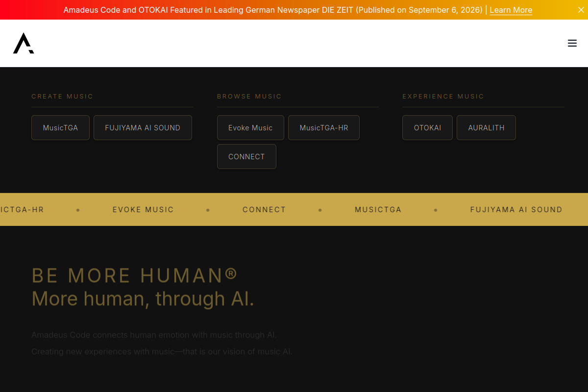Click EVOKE MUSIC in the gold ticker

point(143,209)
